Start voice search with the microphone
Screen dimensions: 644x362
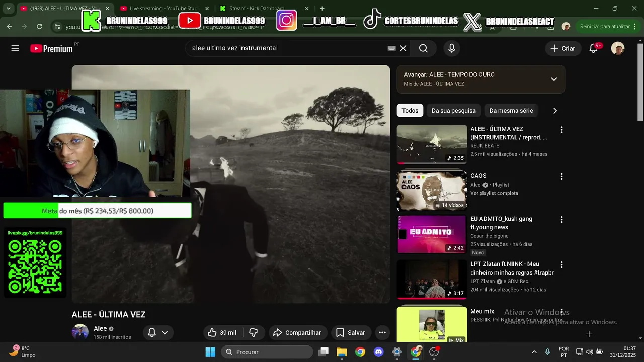pyautogui.click(x=452, y=48)
